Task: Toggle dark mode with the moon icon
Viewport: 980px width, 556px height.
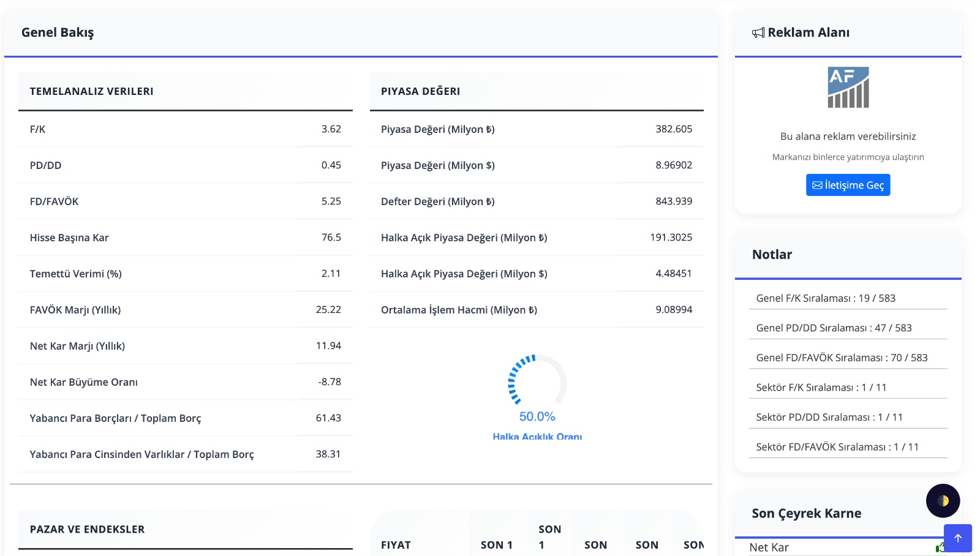Action: [x=943, y=501]
